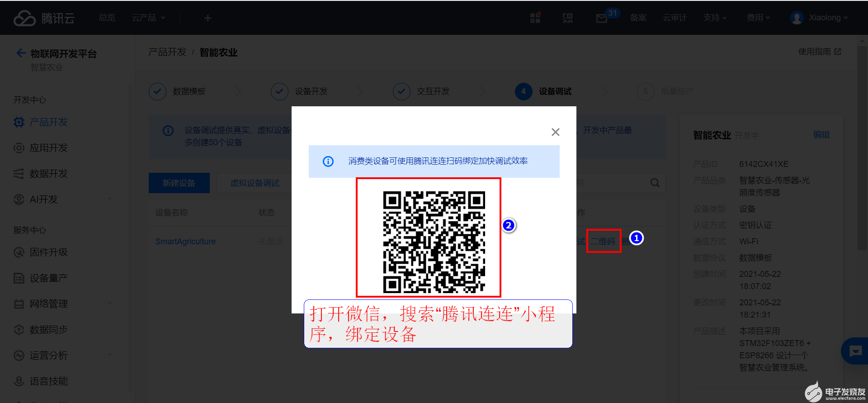The image size is (868, 403).
Task: Open the 使用指南 usage guide link
Action: pos(820,52)
